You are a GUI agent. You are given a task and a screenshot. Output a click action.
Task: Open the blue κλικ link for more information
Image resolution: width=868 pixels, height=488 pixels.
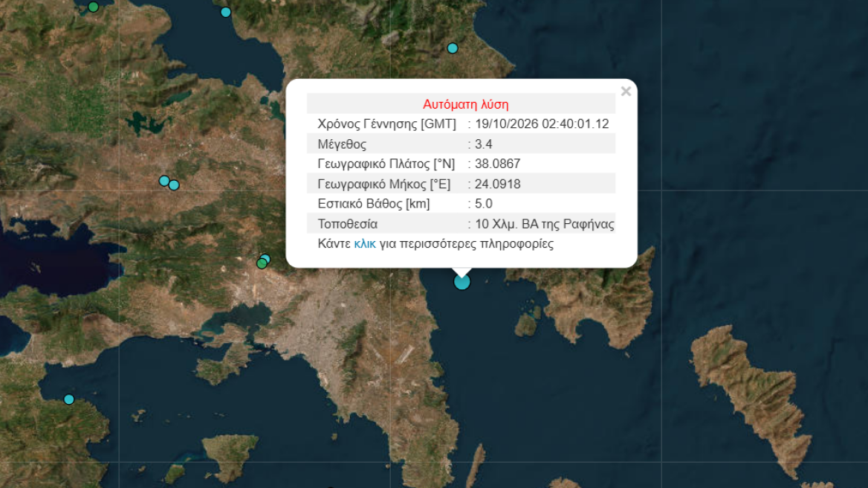tap(365, 244)
